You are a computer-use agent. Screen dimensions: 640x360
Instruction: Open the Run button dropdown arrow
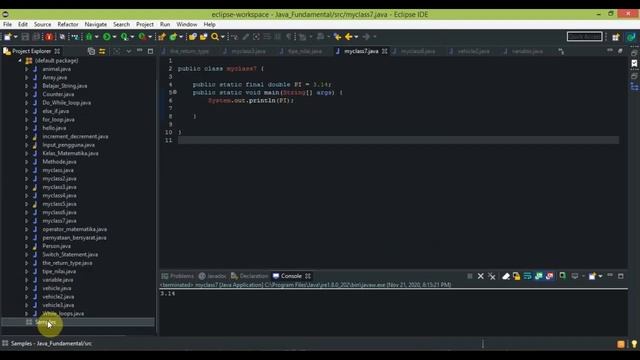[x=114, y=37]
